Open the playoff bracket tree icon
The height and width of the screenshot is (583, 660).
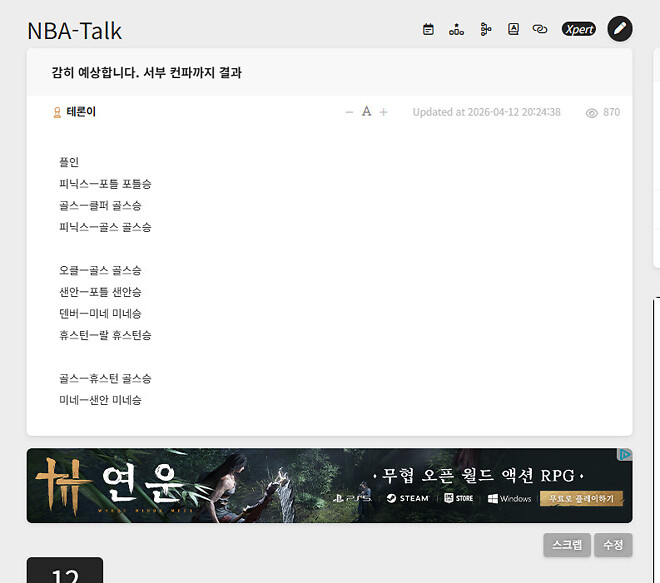tap(485, 29)
